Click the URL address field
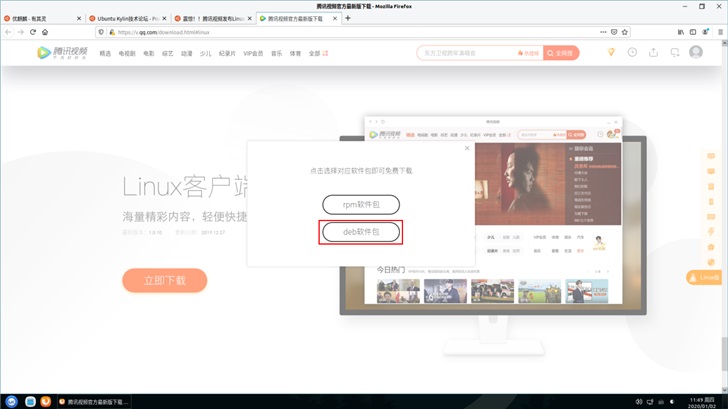The width and height of the screenshot is (728, 409). (x=353, y=32)
